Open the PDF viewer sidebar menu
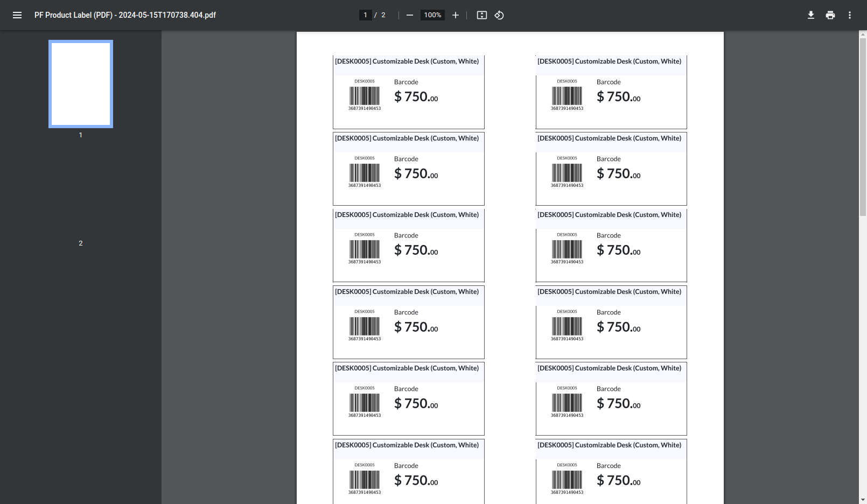The image size is (867, 504). click(17, 15)
